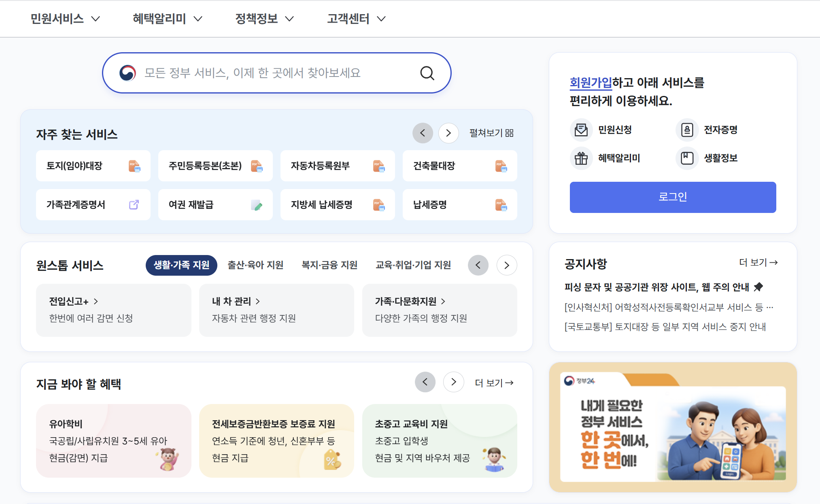Viewport: 820px width, 504px height.
Task: Select the 복지·금융 지원 category tab
Action: (329, 265)
